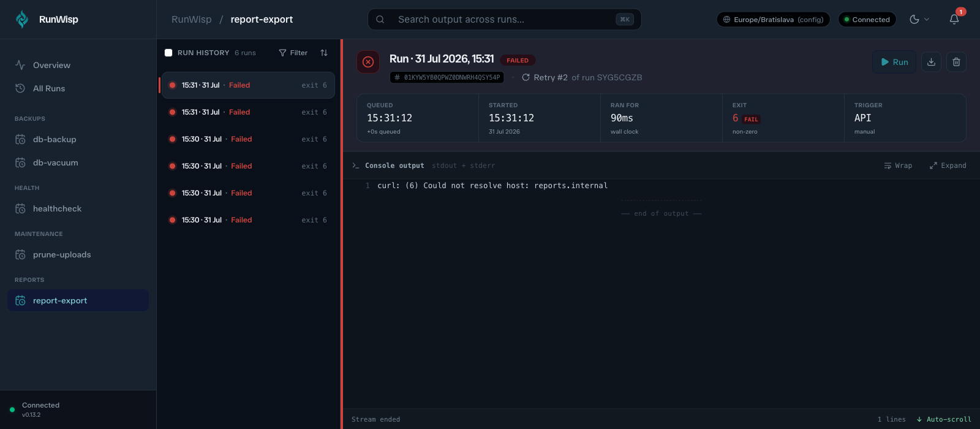Click the run ID 01KYW5YB0QPWZ0DNWRH4QSY54P

447,77
